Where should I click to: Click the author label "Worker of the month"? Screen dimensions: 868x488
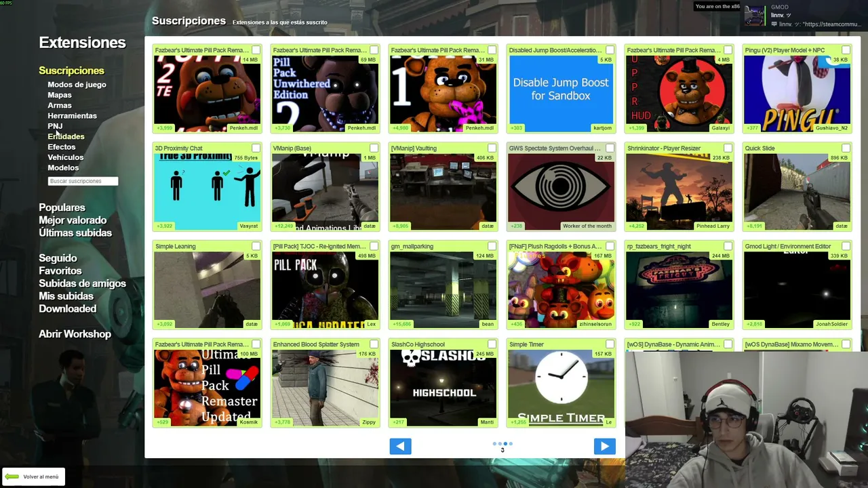tap(587, 226)
